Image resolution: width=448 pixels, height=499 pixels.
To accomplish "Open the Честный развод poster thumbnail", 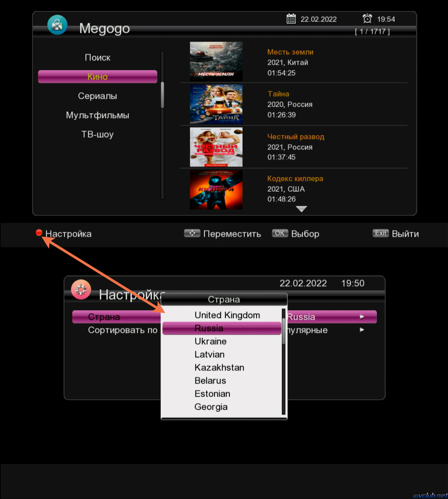I will pyautogui.click(x=216, y=147).
